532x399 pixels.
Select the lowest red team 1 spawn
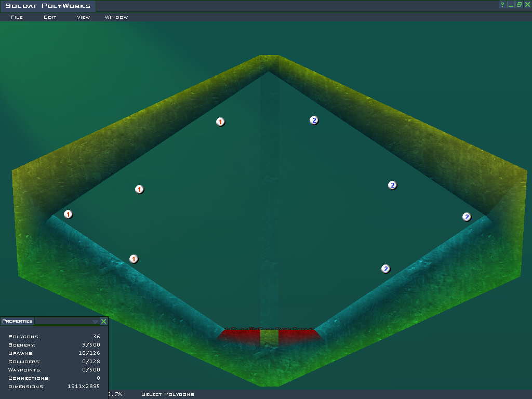(134, 259)
